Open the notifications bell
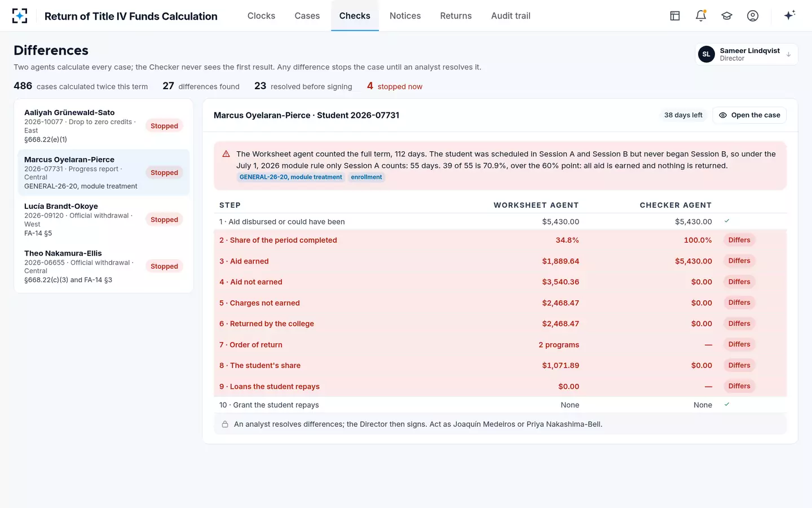Image resolution: width=812 pixels, height=508 pixels. [x=701, y=16]
